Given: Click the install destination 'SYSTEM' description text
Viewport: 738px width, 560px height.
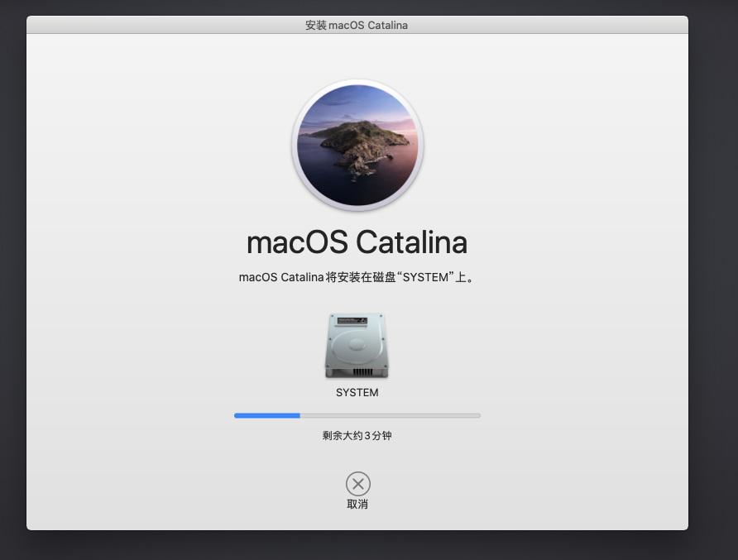Looking at the screenshot, I should (357, 277).
